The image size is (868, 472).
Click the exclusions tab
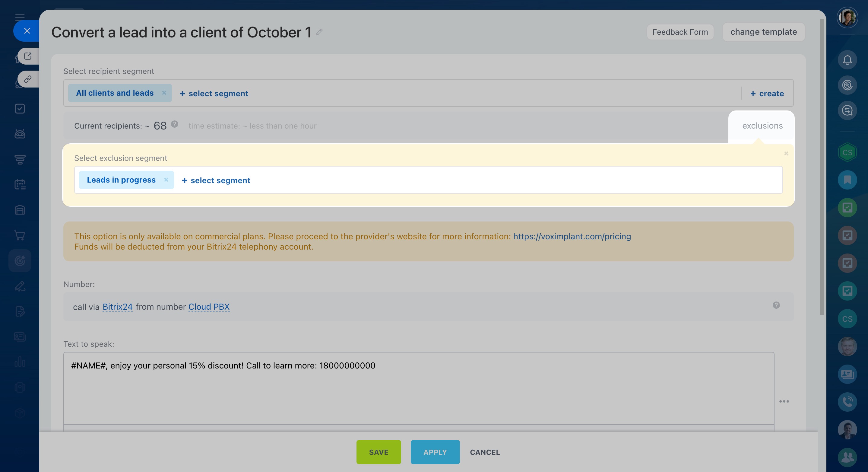[x=762, y=126]
